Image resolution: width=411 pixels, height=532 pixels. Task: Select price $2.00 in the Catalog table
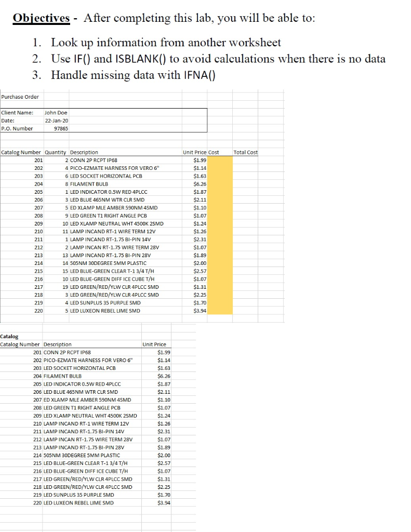click(164, 455)
